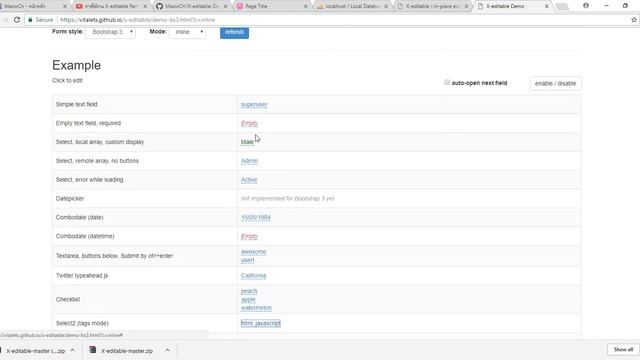
Task: Toggle the auto-open next field checkbox
Action: pyautogui.click(x=447, y=82)
